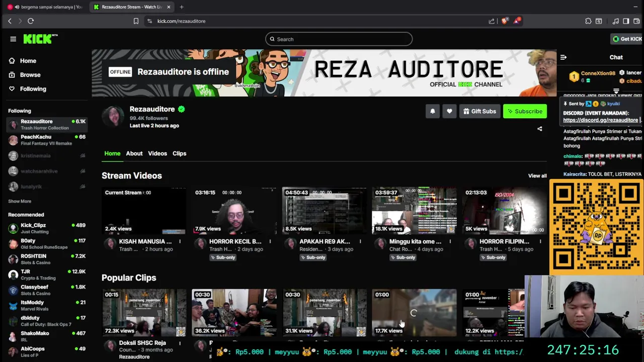Click the heart follow icon
The height and width of the screenshot is (362, 644).
[x=449, y=111]
